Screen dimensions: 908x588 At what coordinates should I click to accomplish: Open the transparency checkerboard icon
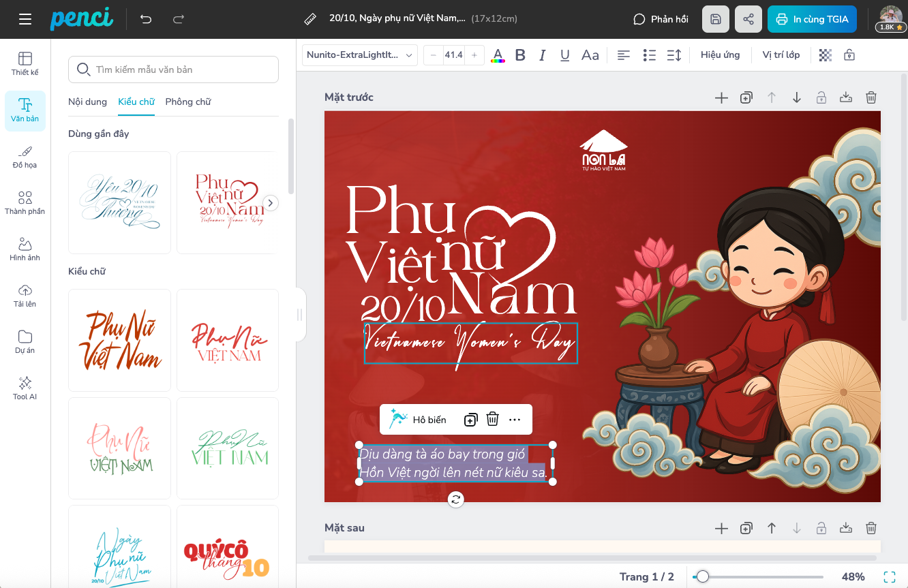(x=826, y=55)
